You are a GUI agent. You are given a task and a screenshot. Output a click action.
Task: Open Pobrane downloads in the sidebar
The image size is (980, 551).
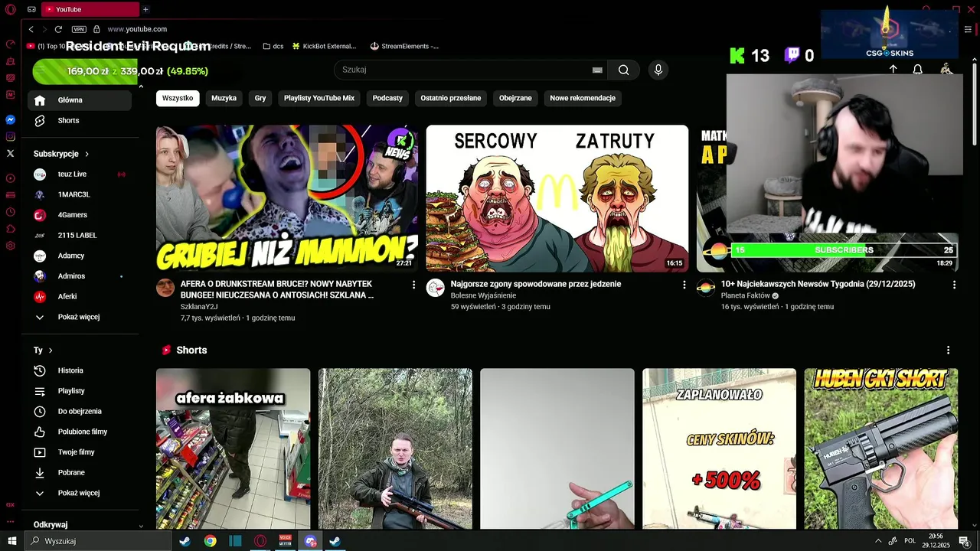(x=80, y=473)
